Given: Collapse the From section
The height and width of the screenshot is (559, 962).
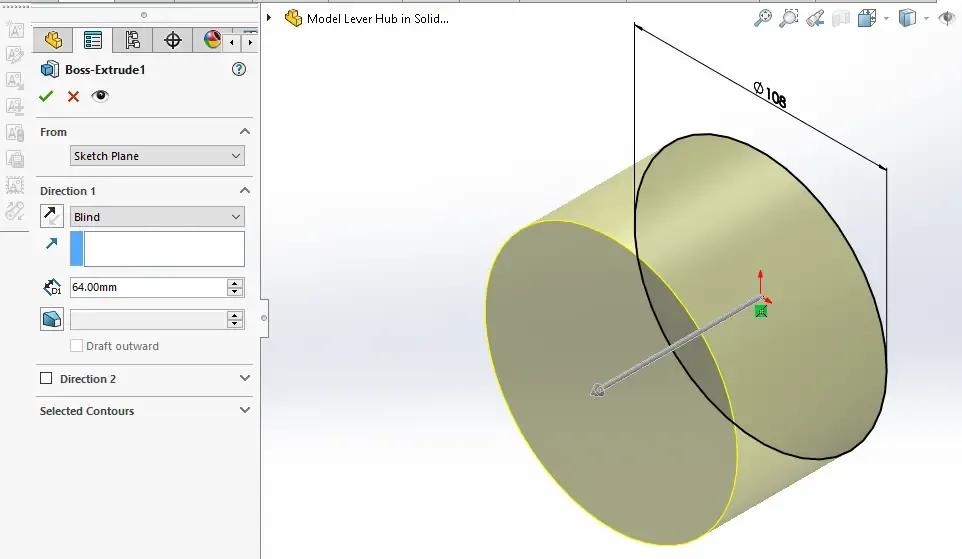Looking at the screenshot, I should (x=245, y=131).
